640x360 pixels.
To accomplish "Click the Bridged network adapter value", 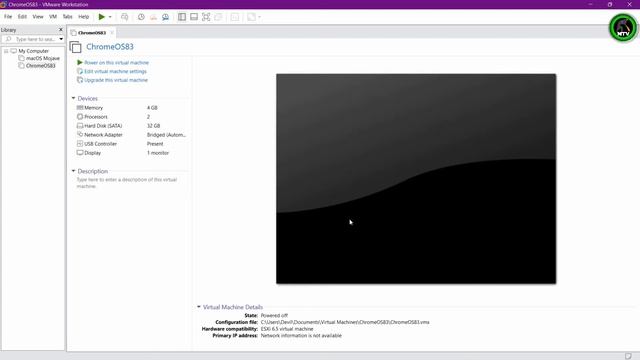I will (167, 135).
